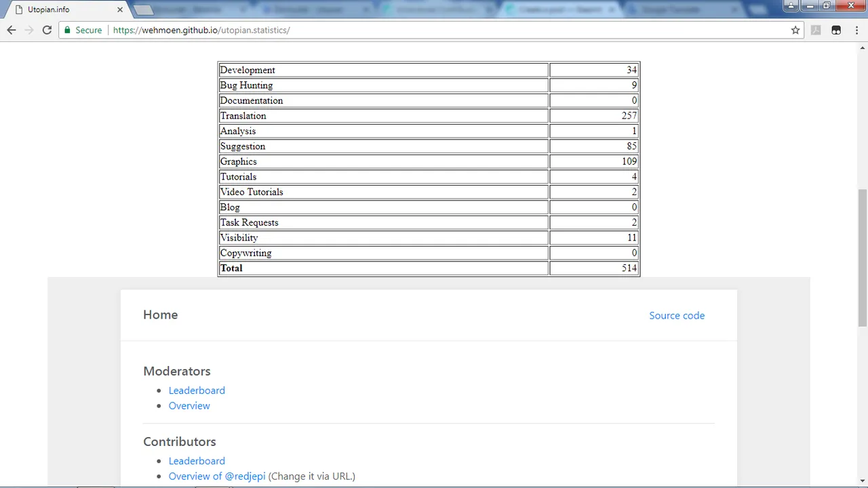Image resolution: width=868 pixels, height=488 pixels.
Task: Select the Bug Hunting count 9
Action: (634, 85)
